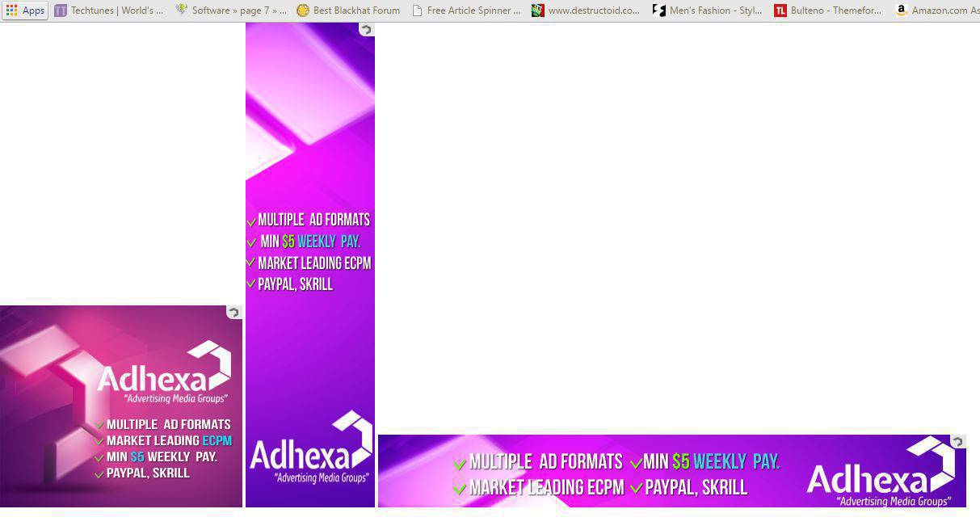Open the Software » page 7 bookmark
Viewport: 980px width, 530px height.
[x=231, y=11]
